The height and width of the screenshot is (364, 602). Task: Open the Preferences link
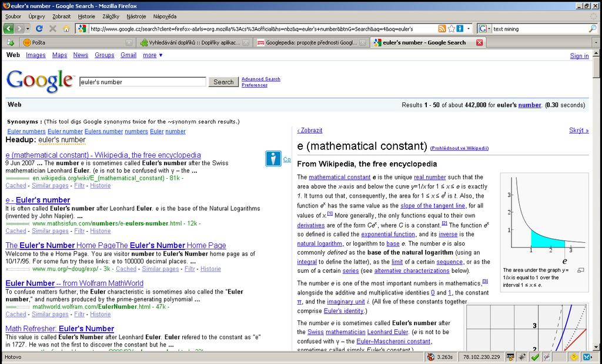[255, 85]
